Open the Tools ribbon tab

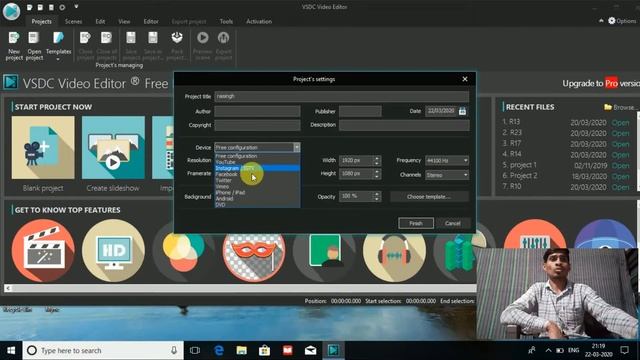pos(226,21)
